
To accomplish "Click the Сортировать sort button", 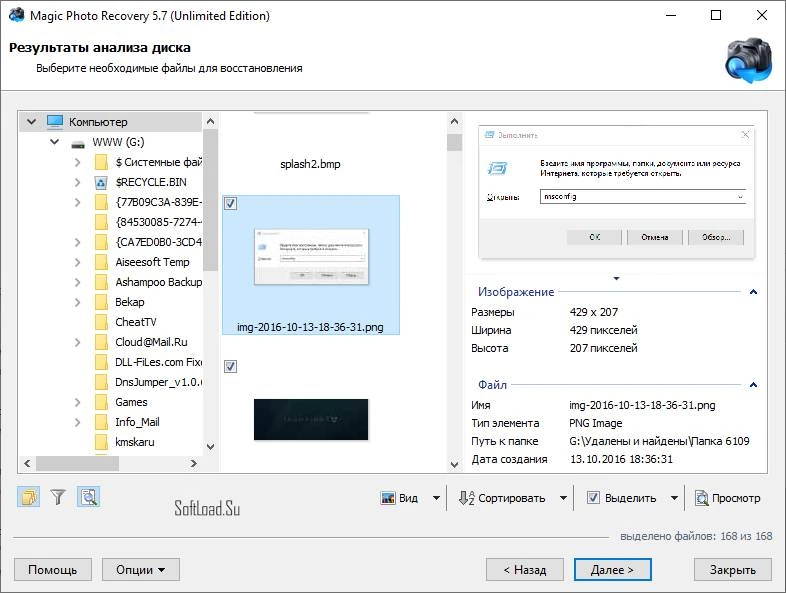I will (x=502, y=498).
